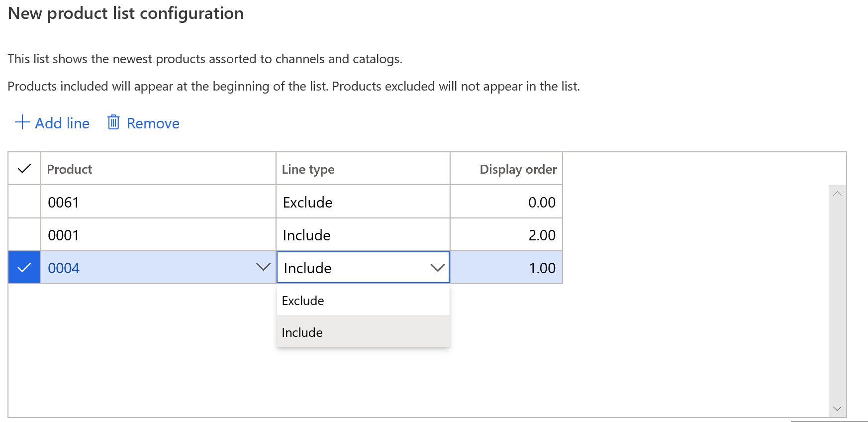Click the scroll down arrow of grid
Viewport: 868px width, 422px height.
pyautogui.click(x=837, y=409)
